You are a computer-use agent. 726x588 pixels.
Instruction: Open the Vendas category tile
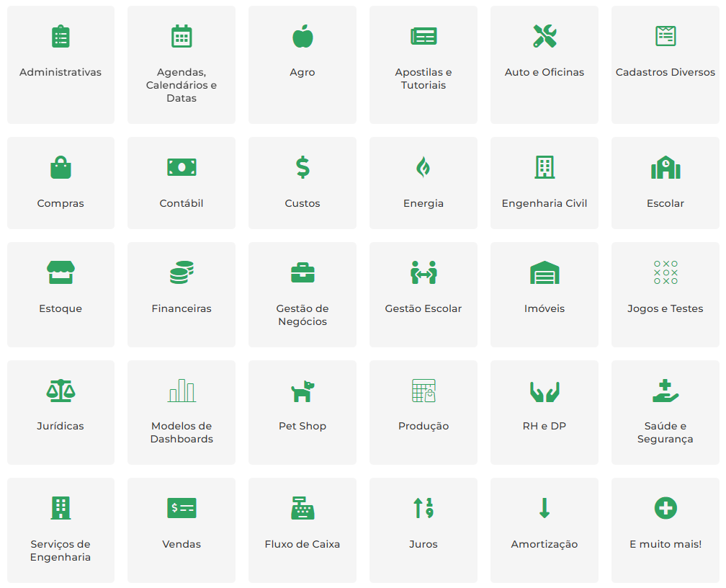[x=181, y=544]
